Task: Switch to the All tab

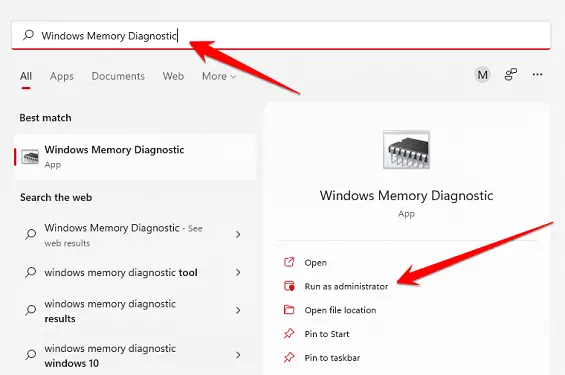Action: (26, 76)
